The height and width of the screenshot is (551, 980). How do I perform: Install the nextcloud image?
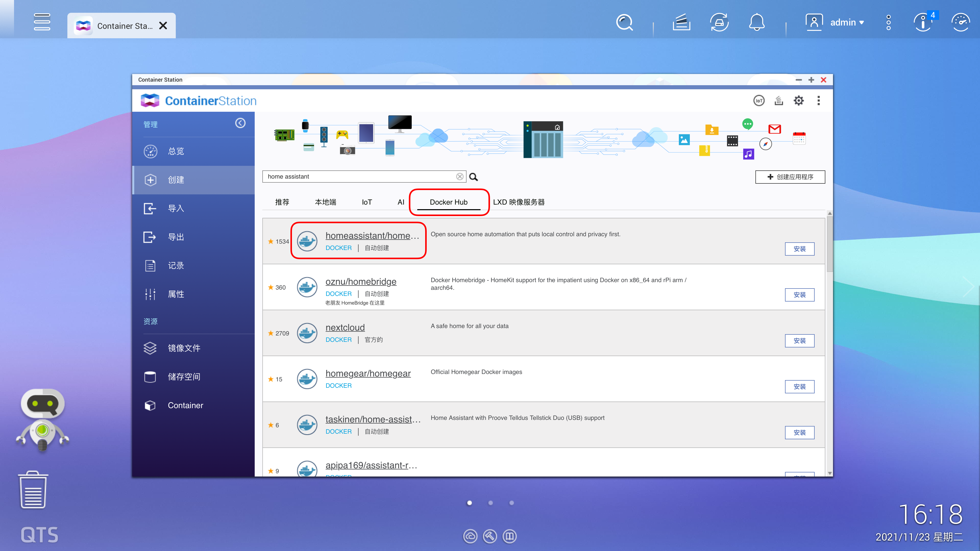(799, 341)
